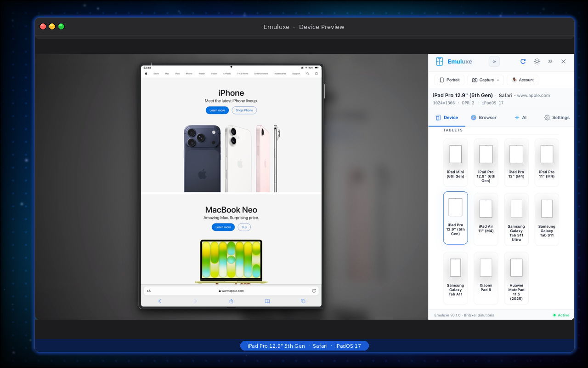Open the AA reader options in Safari
Image resolution: width=588 pixels, height=368 pixels.
pyautogui.click(x=149, y=291)
